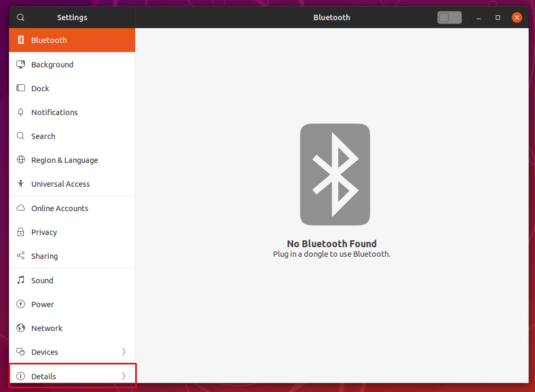Open Region & Language settings
This screenshot has height=392, width=535.
pyautogui.click(x=72, y=160)
